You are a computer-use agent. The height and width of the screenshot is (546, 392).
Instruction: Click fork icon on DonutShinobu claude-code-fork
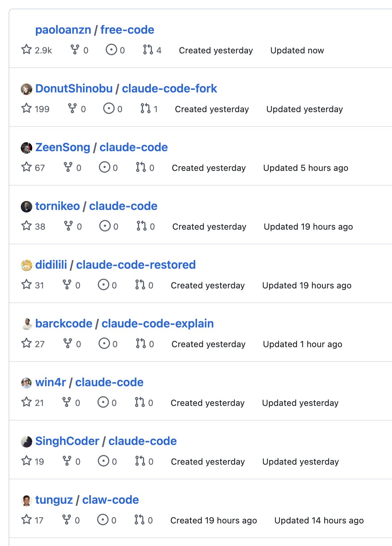tap(72, 108)
